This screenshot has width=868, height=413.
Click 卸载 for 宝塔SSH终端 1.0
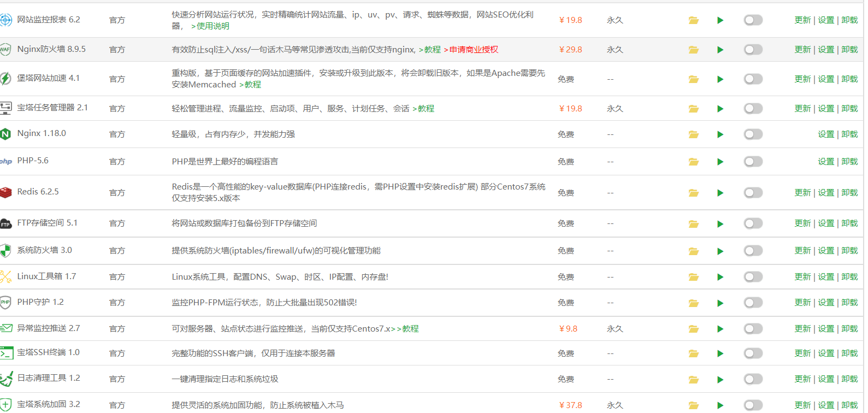(849, 353)
